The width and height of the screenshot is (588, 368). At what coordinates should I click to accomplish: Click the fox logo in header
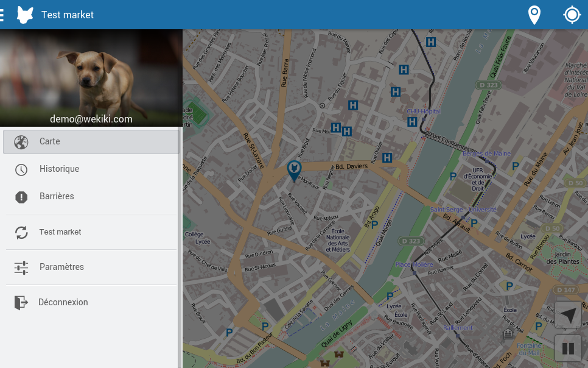click(x=25, y=15)
